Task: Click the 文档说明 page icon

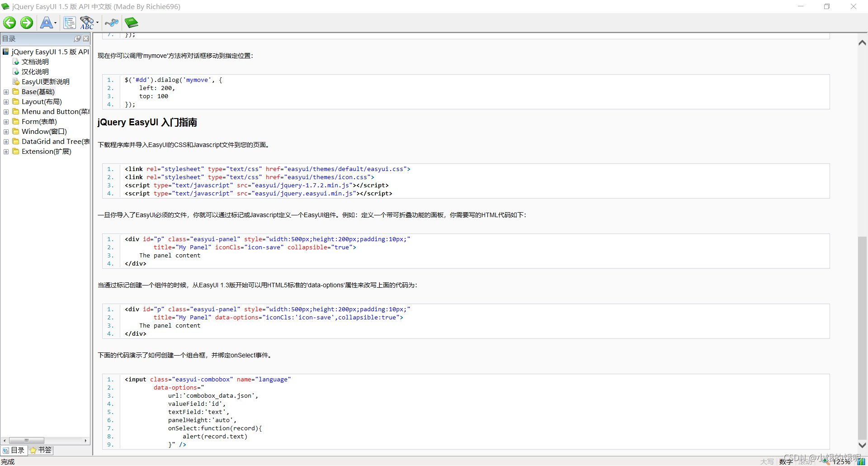Action: coord(16,62)
